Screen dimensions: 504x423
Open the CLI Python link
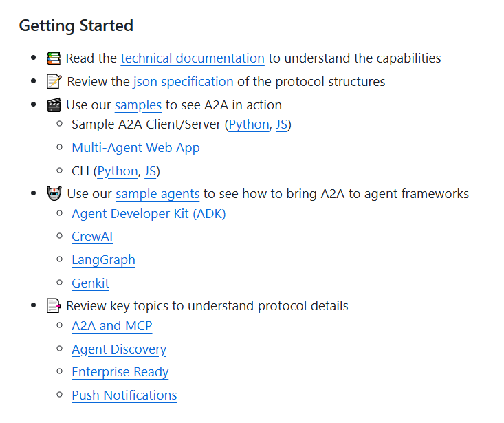pyautogui.click(x=118, y=172)
